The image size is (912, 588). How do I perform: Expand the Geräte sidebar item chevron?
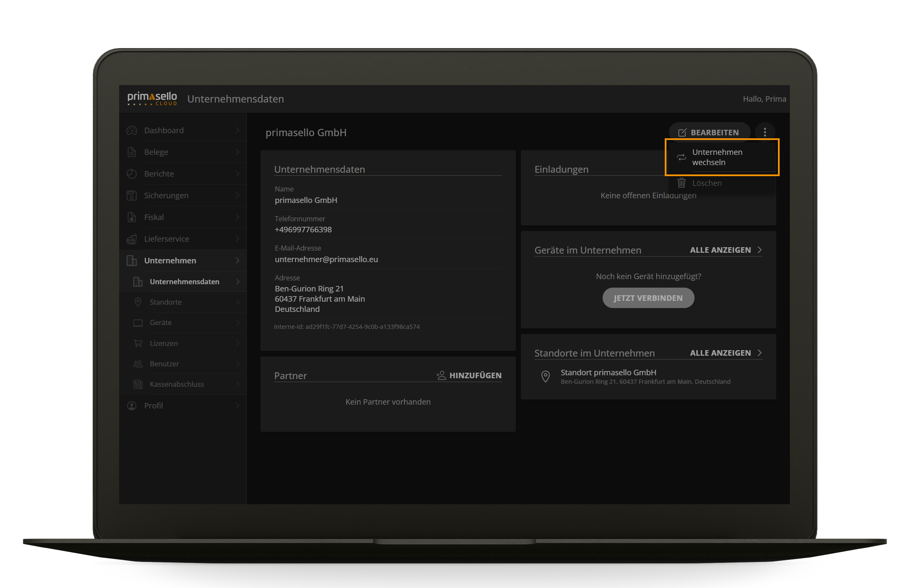tap(237, 323)
